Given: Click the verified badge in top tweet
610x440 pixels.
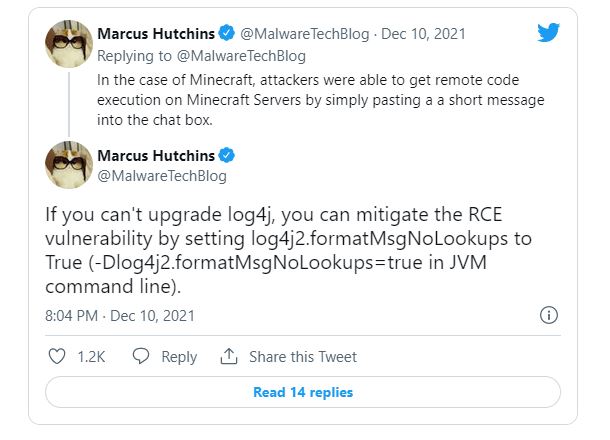Looking at the screenshot, I should click(x=226, y=33).
